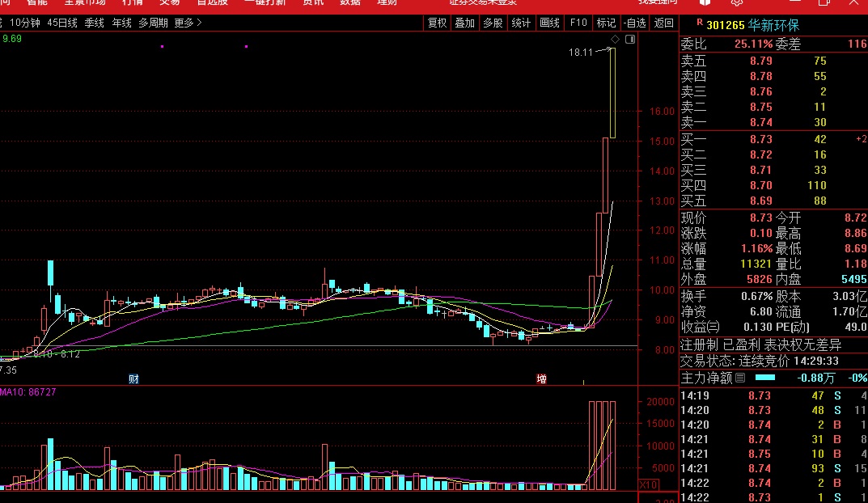Click the 标记 mark button
The image size is (868, 503).
(606, 23)
